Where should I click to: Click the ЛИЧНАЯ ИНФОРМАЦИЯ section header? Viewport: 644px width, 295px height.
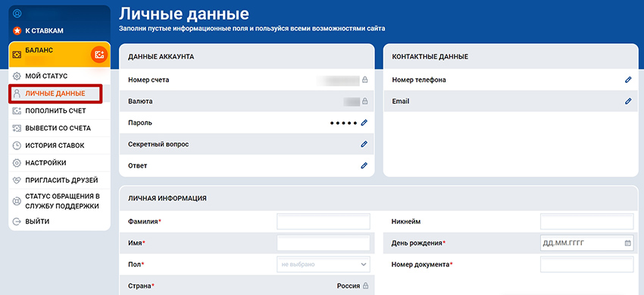(167, 198)
